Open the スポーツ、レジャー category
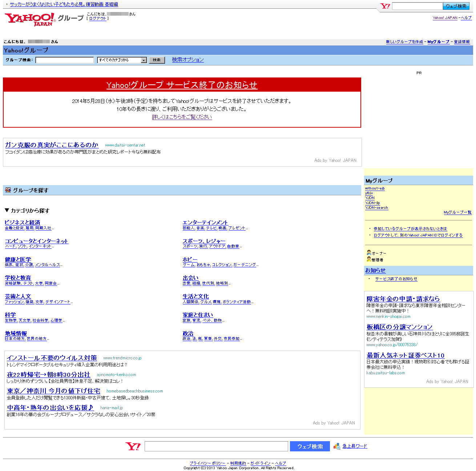Viewport: 476px width, 471px height. (204, 241)
